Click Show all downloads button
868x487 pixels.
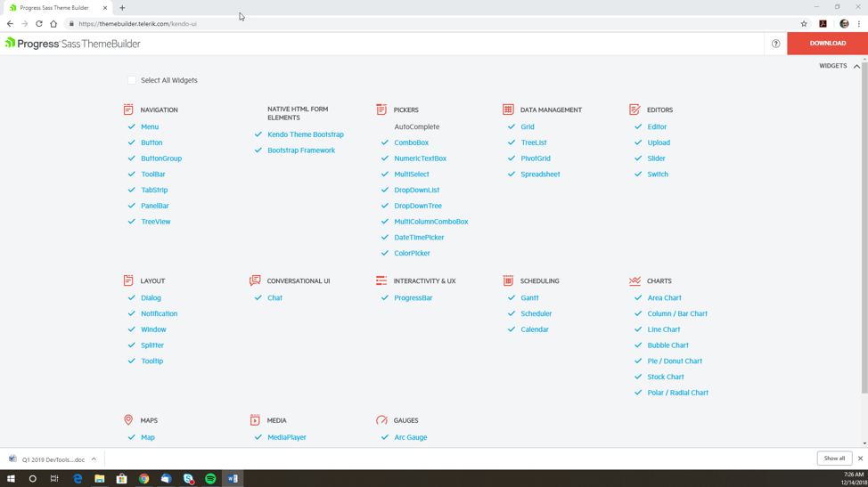point(834,459)
